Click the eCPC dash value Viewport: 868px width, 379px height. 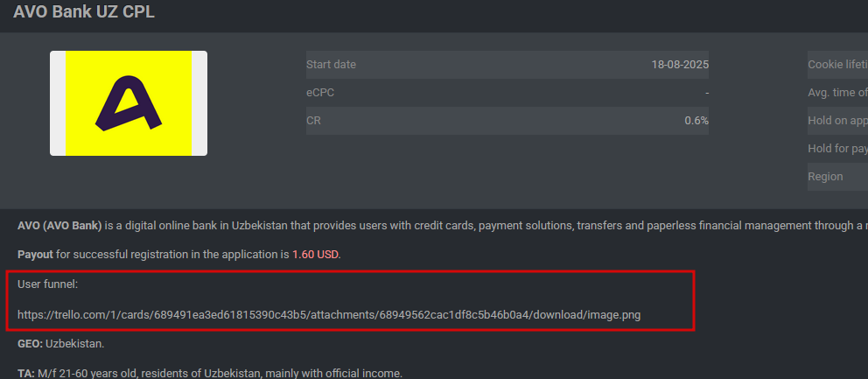(x=706, y=93)
